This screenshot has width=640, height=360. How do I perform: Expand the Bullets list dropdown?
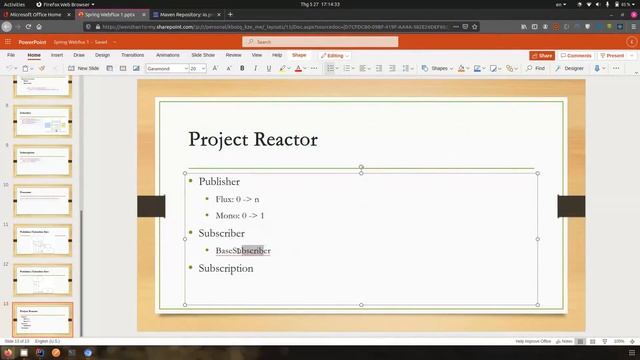337,69
